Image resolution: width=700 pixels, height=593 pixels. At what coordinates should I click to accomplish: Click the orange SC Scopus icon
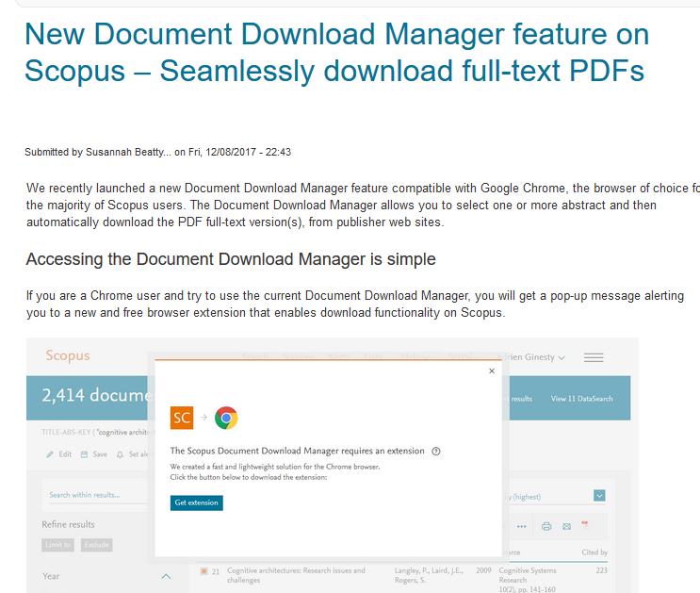coord(182,418)
